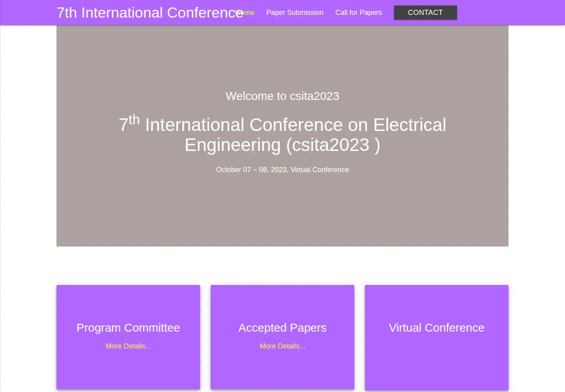Viewport: 565px width, 392px height.
Task: Click the Electrical Engineering conference main heading
Action: coord(282,134)
